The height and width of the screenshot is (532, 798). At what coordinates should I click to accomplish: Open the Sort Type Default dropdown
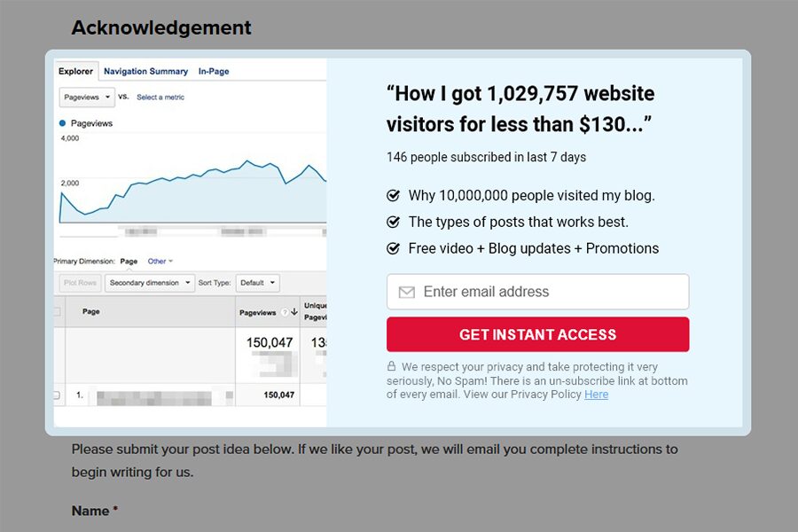pyautogui.click(x=257, y=283)
